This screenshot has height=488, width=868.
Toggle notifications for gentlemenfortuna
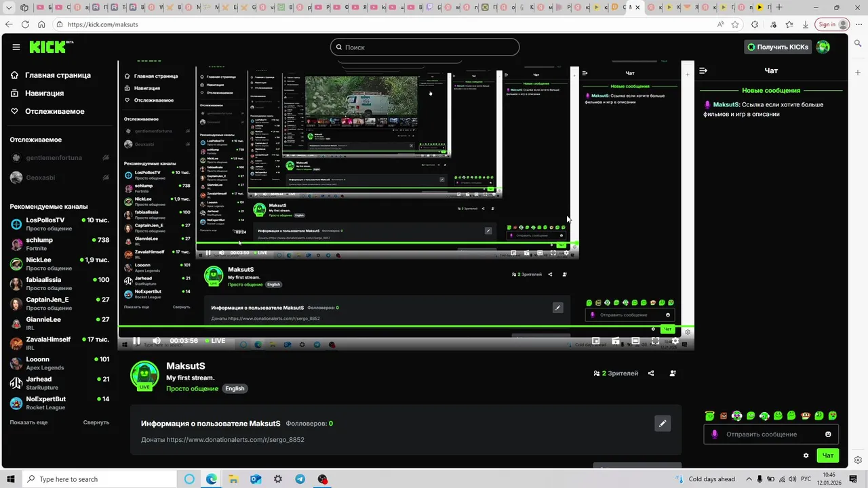(x=106, y=158)
